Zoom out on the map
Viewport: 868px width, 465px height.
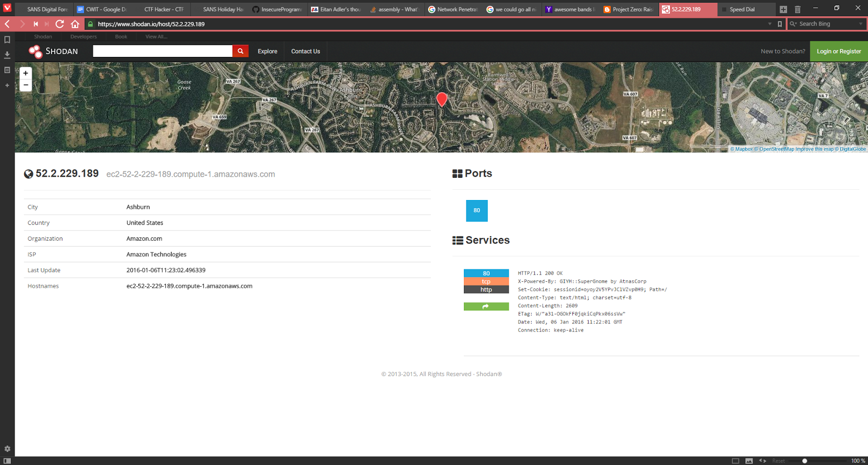point(25,85)
